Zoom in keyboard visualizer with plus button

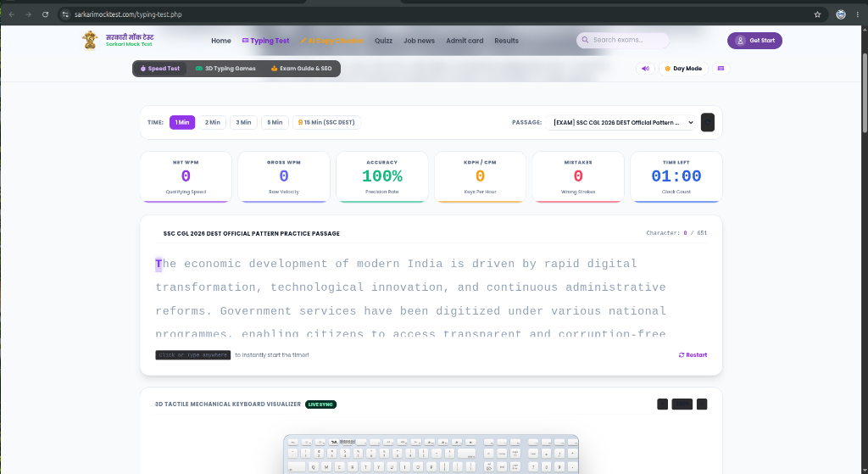(x=702, y=404)
